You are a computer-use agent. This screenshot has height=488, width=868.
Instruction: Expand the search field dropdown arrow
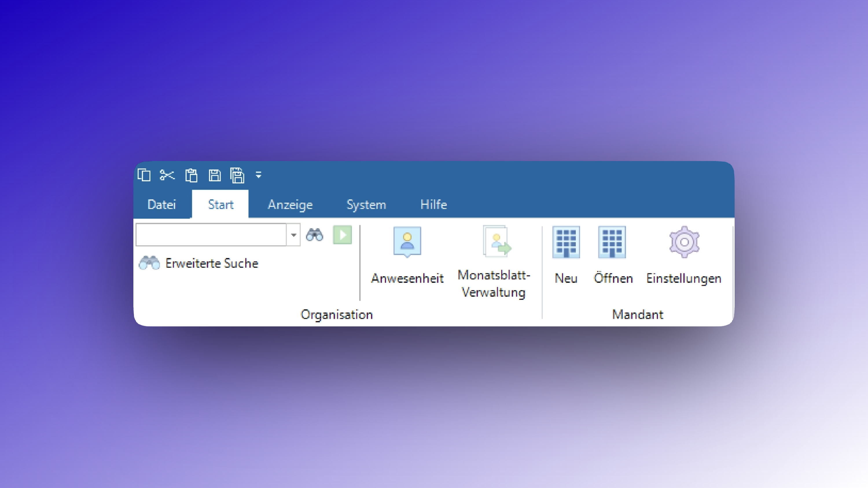(x=293, y=235)
